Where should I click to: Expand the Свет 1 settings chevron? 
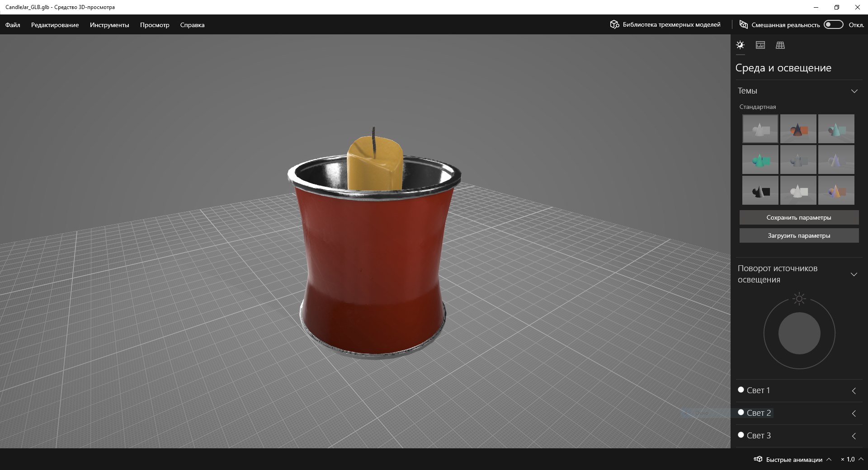coord(854,391)
